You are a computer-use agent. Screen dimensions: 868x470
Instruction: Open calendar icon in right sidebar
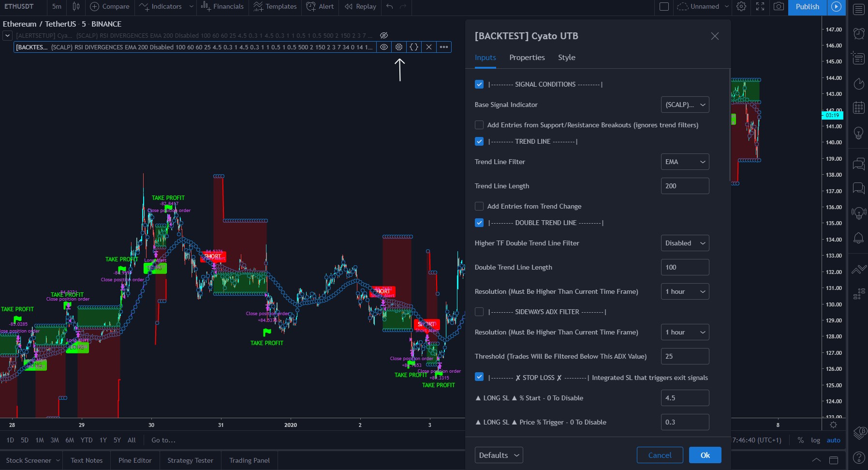pyautogui.click(x=858, y=107)
